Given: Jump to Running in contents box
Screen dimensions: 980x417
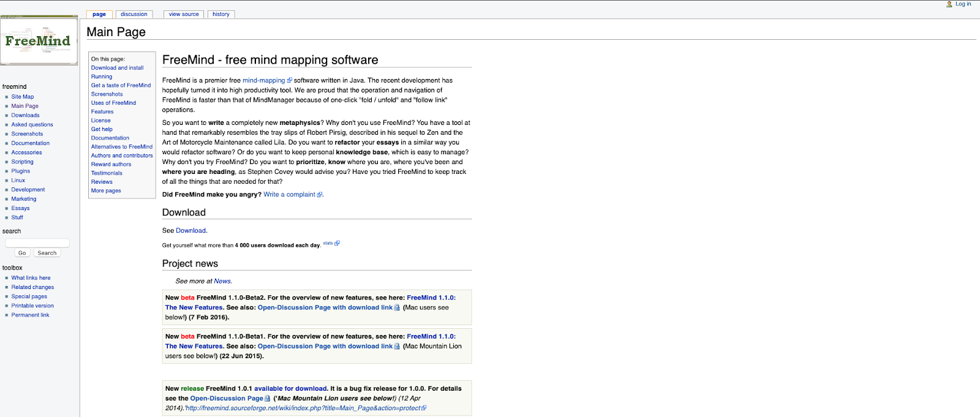Looking at the screenshot, I should (x=102, y=77).
